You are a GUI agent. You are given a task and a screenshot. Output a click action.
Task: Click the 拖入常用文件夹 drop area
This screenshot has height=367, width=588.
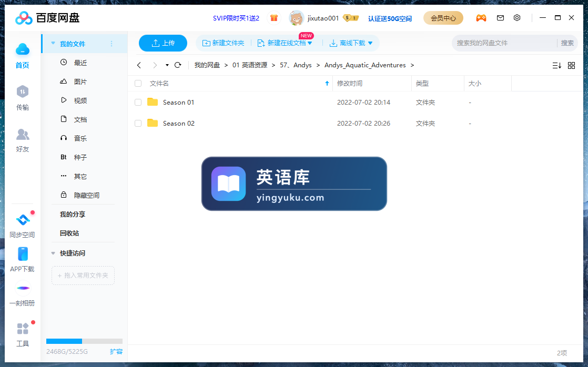(x=83, y=275)
